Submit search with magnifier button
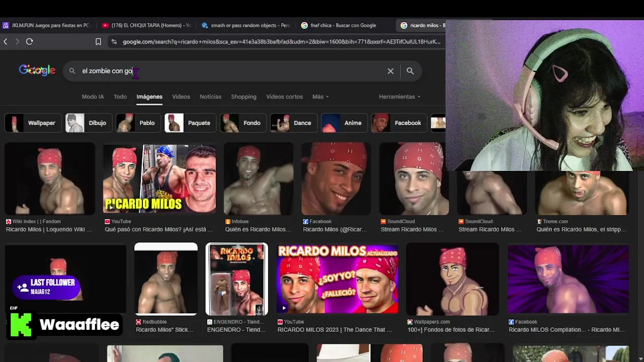The height and width of the screenshot is (362, 644). coord(410,71)
